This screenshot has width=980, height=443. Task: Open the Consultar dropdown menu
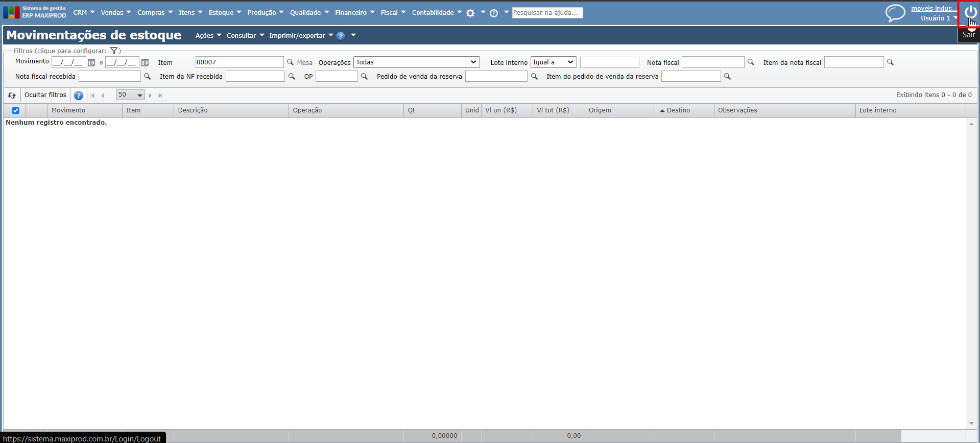246,35
